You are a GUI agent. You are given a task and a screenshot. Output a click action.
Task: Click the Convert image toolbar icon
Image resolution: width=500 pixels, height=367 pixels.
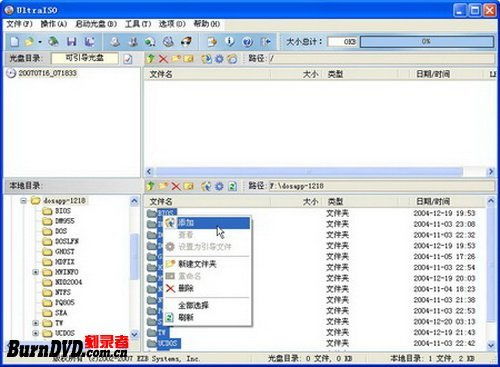pyautogui.click(x=150, y=42)
